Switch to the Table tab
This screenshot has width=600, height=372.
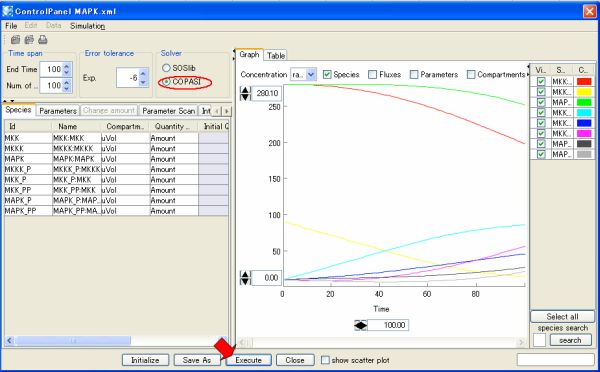tap(276, 55)
